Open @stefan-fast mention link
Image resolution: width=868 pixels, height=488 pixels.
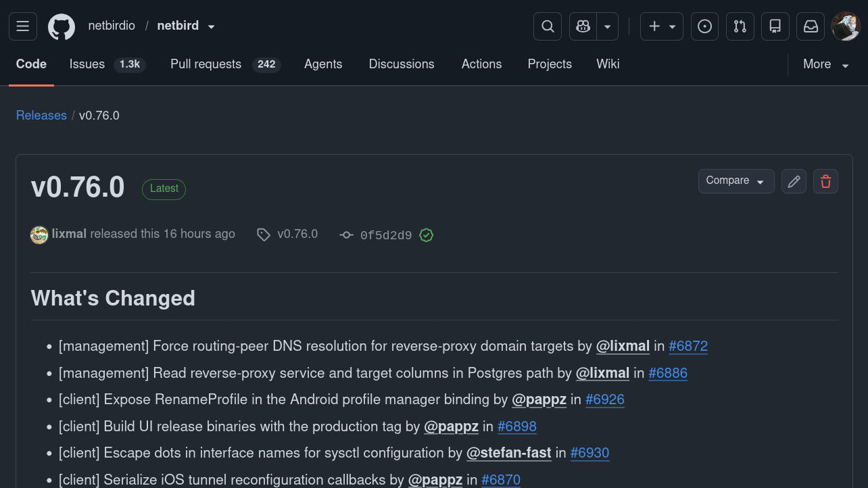509,453
